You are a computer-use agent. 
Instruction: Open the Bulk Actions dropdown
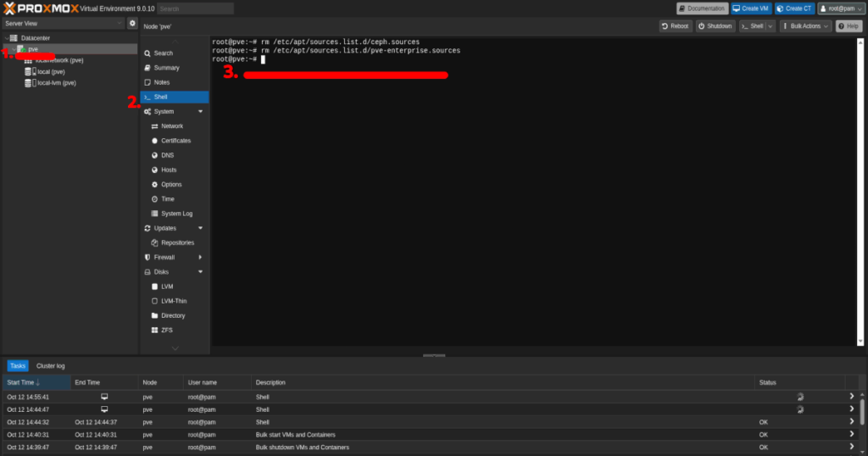point(805,26)
